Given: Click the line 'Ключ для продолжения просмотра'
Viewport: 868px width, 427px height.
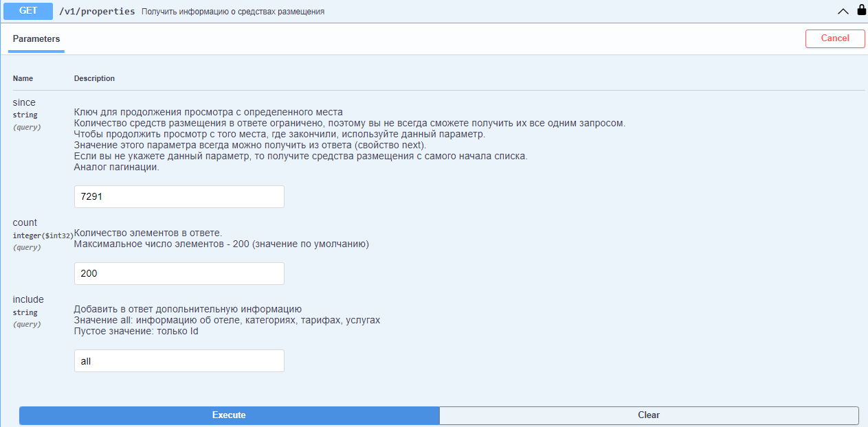Looking at the screenshot, I should (x=208, y=113).
